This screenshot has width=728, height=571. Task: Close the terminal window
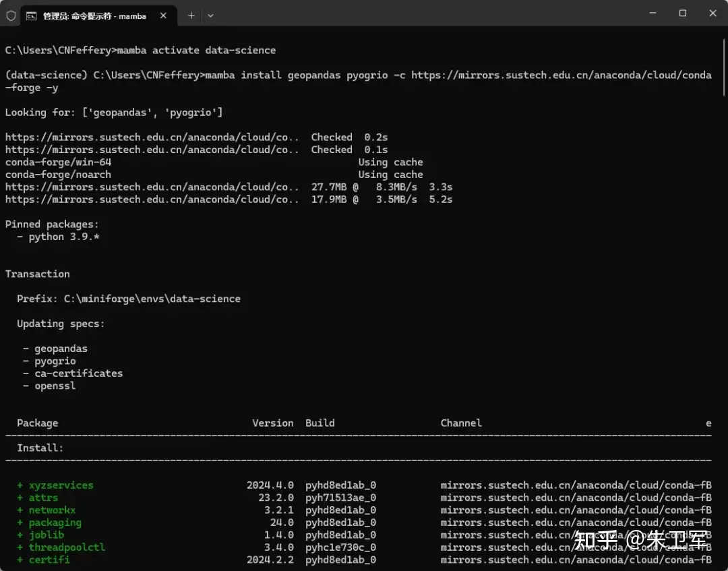point(712,13)
